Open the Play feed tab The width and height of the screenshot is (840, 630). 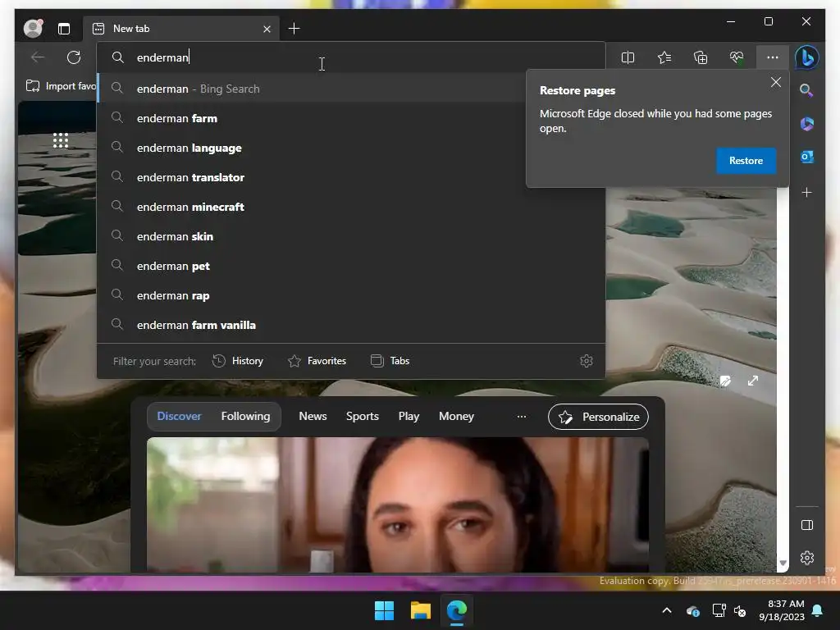coord(409,416)
